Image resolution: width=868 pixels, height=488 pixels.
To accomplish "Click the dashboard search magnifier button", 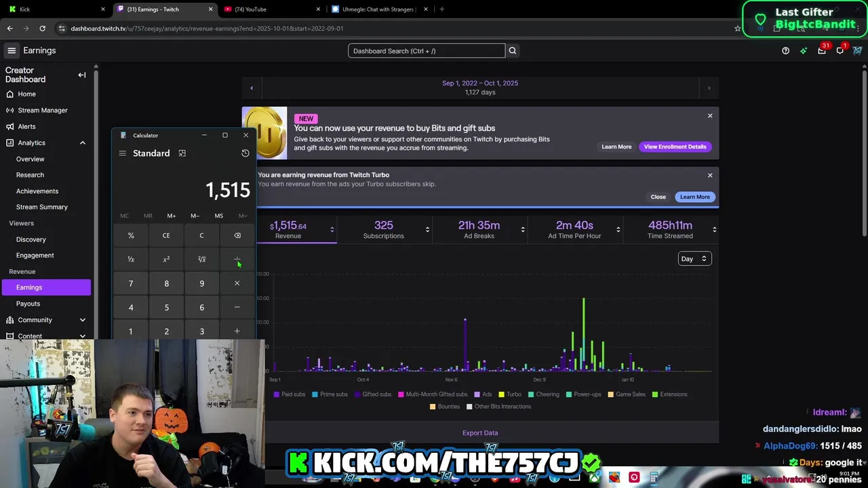I will [x=513, y=51].
